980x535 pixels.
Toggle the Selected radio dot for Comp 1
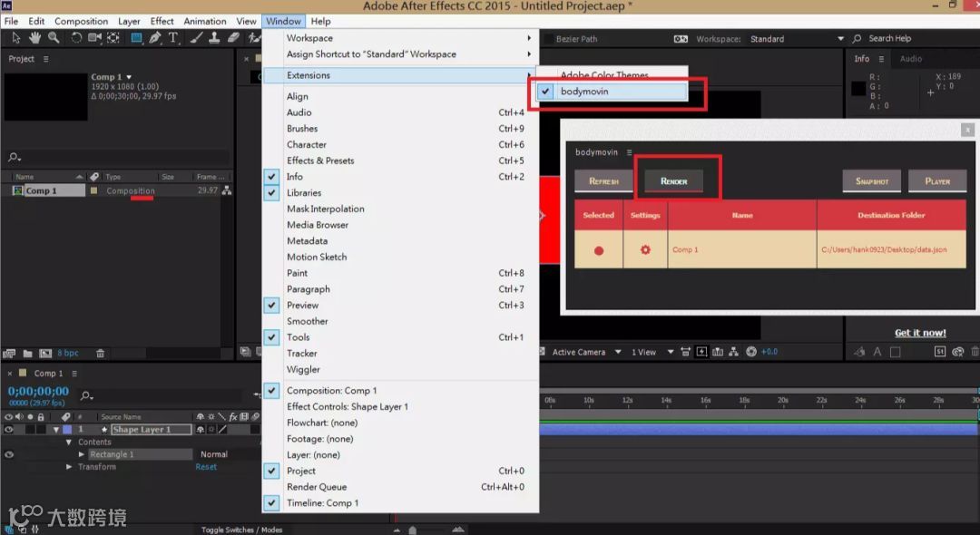[x=599, y=250]
